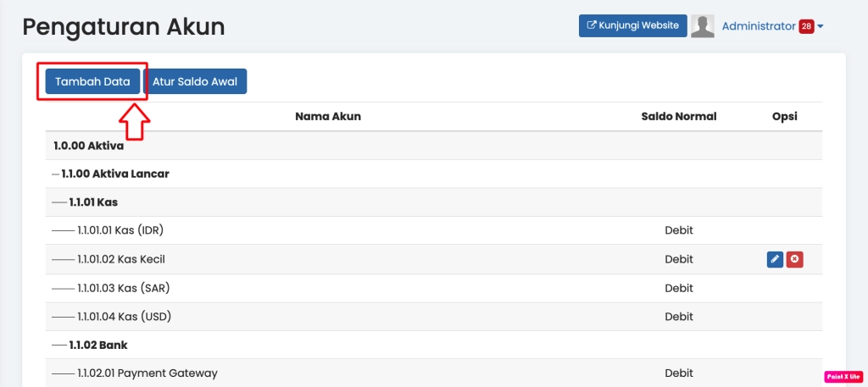Click the Tambah Data button

92,82
